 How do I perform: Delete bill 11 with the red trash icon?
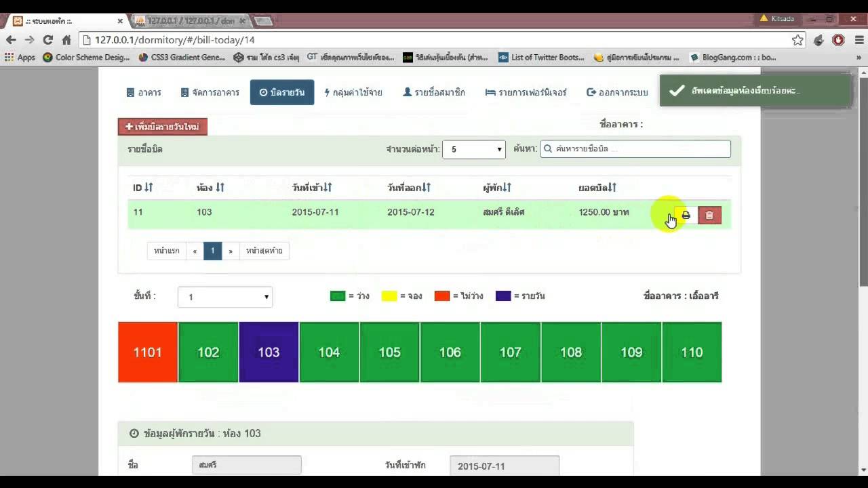709,215
